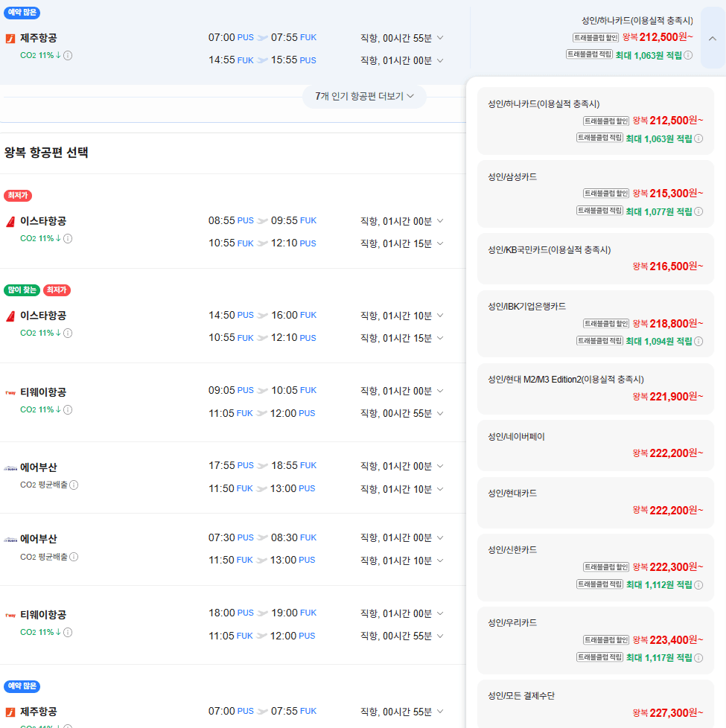726x728 pixels.
Task: Select 성인/모든 결제수단 price 227,300원
Action: pyautogui.click(x=596, y=704)
